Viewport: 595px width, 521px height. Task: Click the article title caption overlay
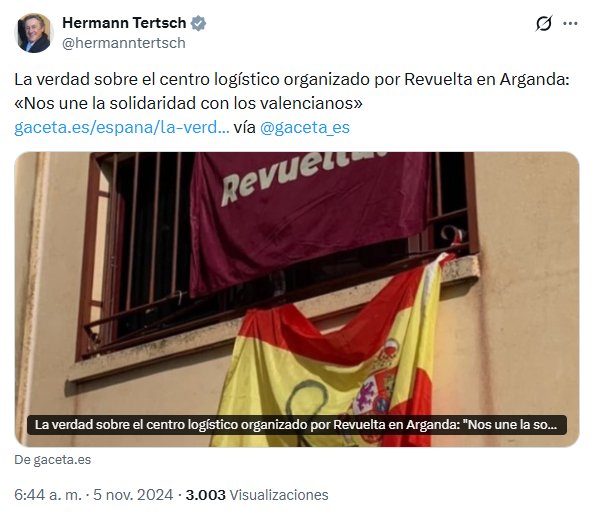(297, 425)
